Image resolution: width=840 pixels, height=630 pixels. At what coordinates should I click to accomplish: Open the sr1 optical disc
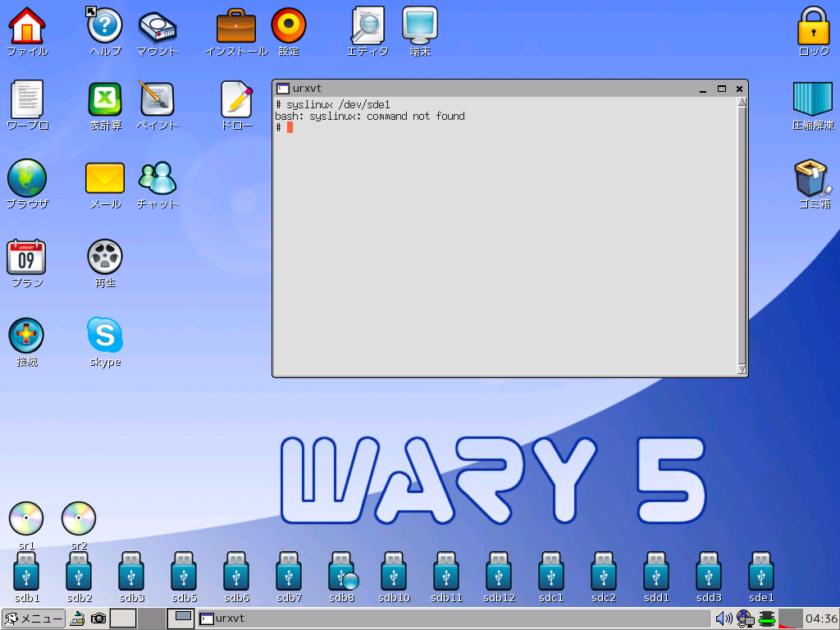click(25, 518)
